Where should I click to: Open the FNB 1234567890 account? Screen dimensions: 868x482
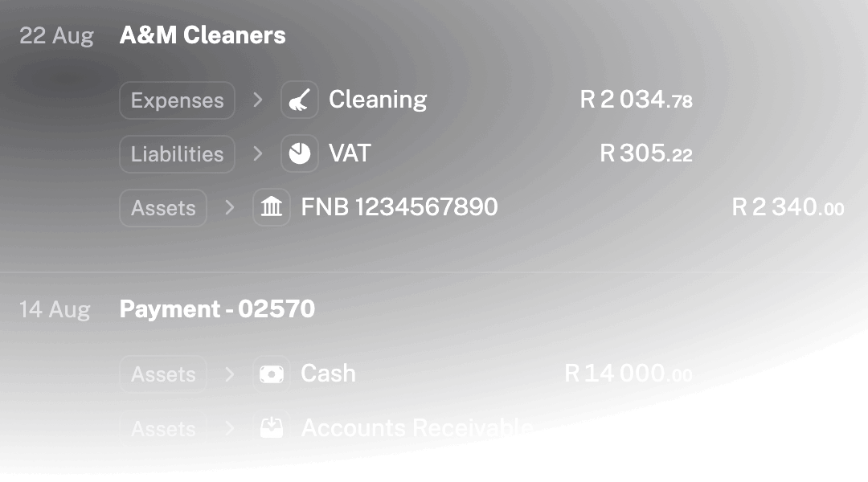(399, 207)
